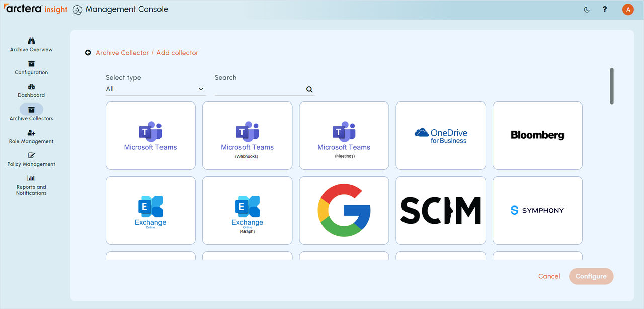Select the Google collector card
Screen dimensions: 644x309
344,211
